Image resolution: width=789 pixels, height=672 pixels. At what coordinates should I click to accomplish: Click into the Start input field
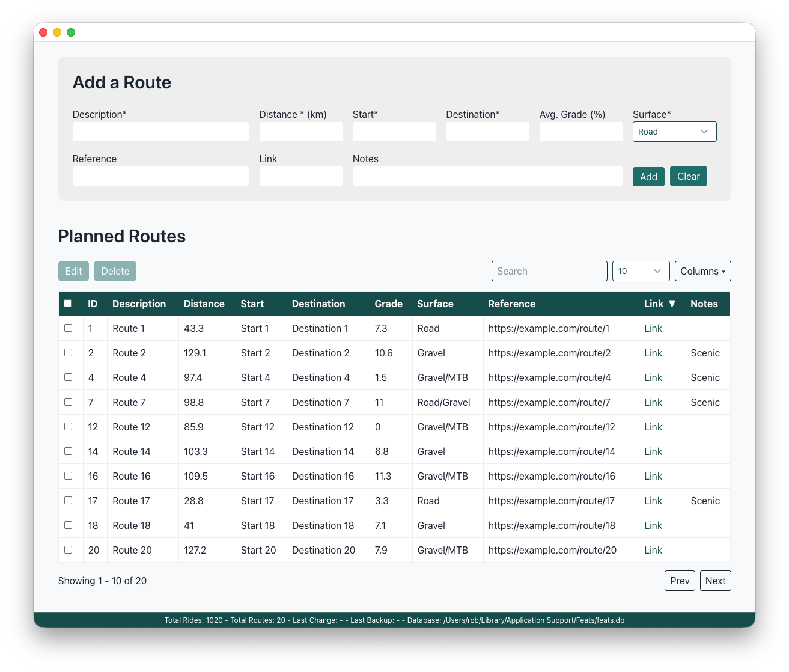click(394, 132)
